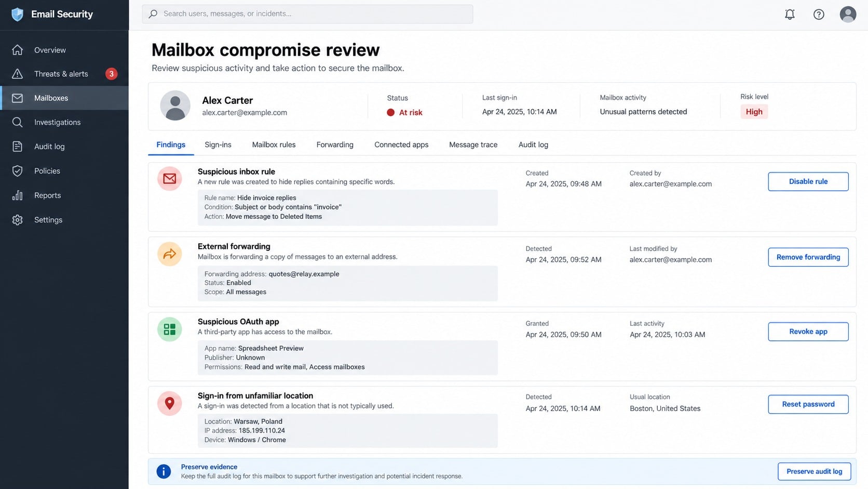Switch to the Sign-ins tab
The height and width of the screenshot is (489, 868).
click(x=218, y=145)
